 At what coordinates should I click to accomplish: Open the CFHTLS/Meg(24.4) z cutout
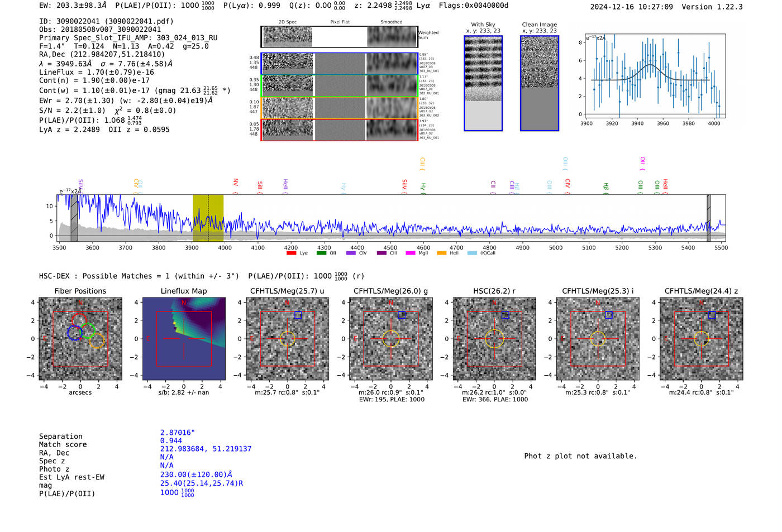[702, 339]
